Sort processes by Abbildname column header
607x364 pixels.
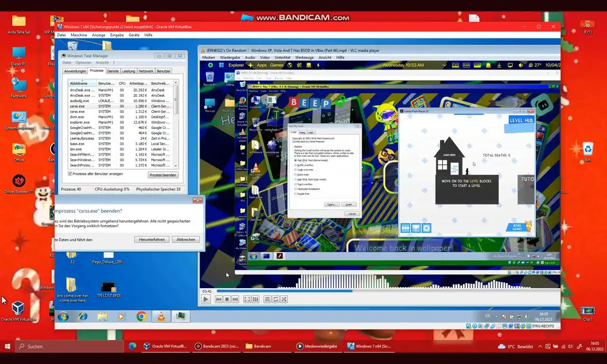point(83,83)
